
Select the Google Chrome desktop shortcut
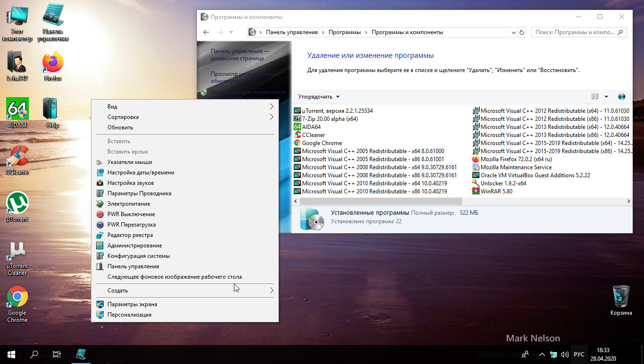18,304
